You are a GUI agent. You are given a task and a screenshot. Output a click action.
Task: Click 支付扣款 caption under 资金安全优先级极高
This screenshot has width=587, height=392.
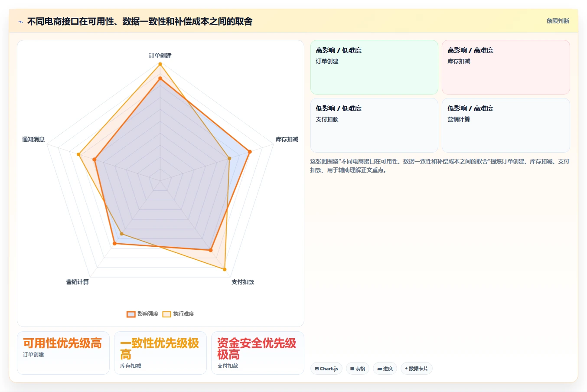228,366
